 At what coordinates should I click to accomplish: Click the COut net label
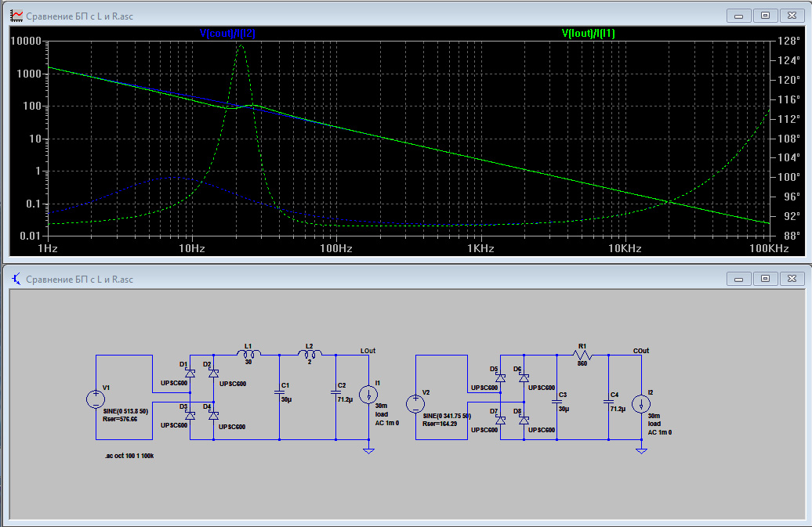(x=641, y=350)
